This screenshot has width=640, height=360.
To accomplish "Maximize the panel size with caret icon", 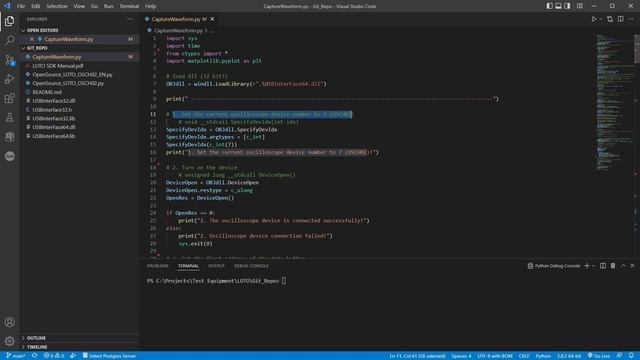I will click(x=623, y=266).
